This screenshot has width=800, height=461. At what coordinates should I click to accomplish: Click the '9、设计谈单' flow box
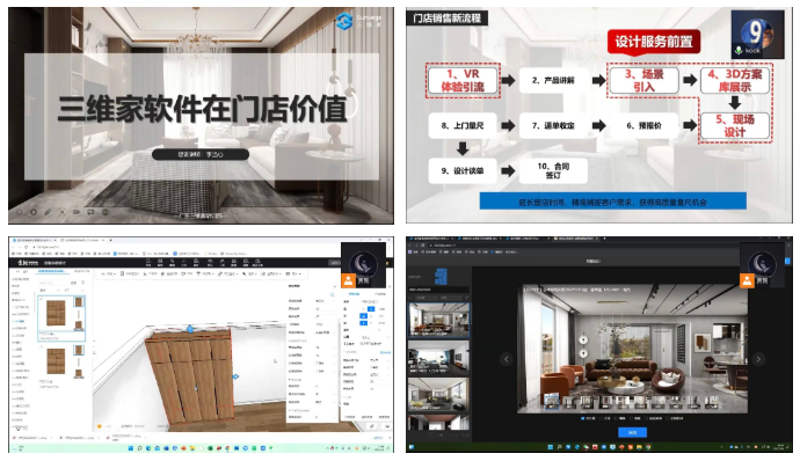462,171
